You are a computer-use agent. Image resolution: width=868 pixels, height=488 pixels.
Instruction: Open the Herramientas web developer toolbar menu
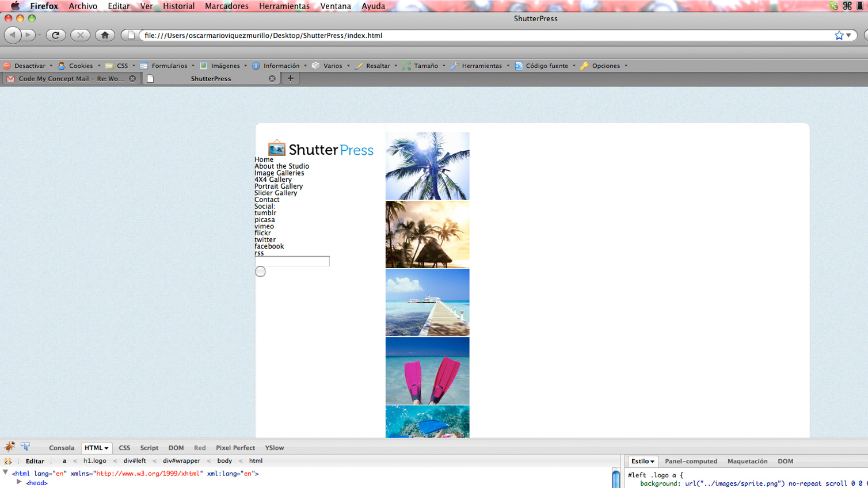(480, 66)
